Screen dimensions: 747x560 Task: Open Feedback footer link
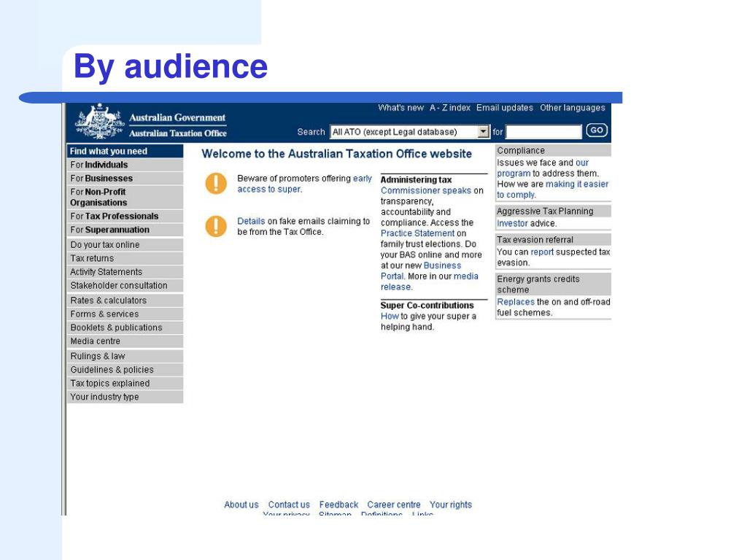coord(338,505)
